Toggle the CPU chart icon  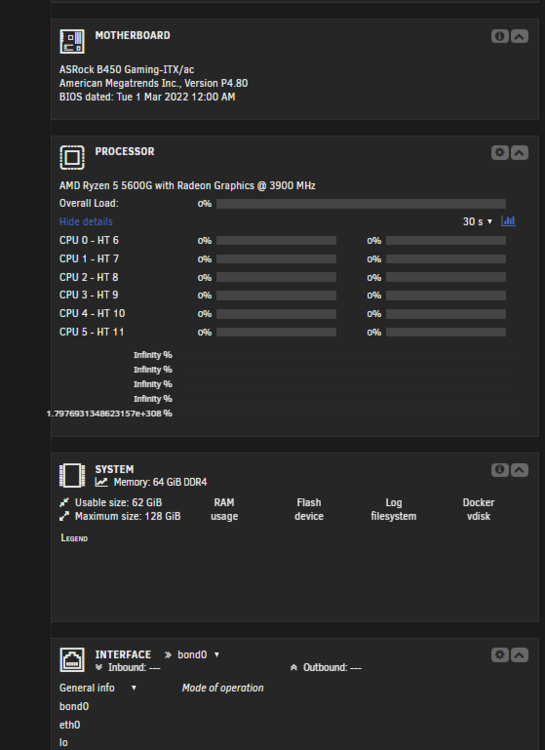tap(508, 221)
